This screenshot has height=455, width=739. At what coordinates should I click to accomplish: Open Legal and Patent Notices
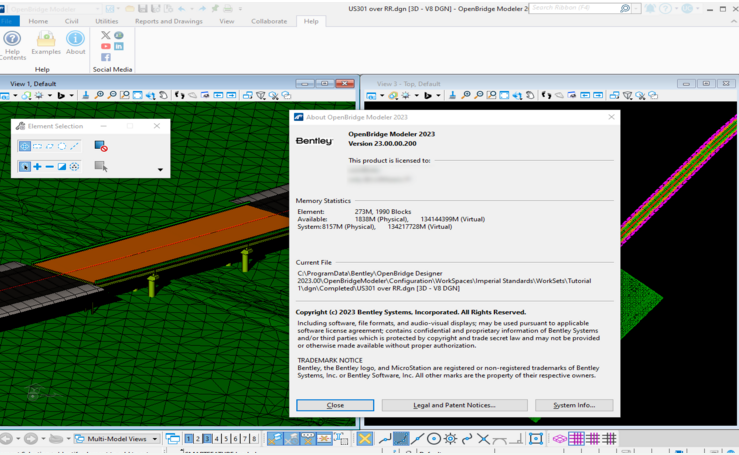(x=454, y=405)
